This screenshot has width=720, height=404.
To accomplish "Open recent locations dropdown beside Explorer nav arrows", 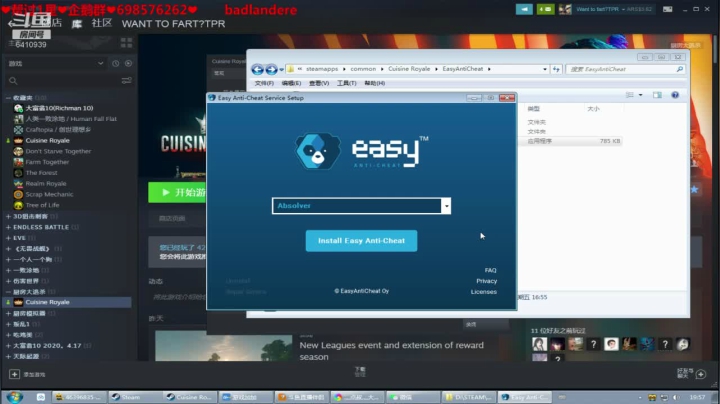I will point(281,69).
